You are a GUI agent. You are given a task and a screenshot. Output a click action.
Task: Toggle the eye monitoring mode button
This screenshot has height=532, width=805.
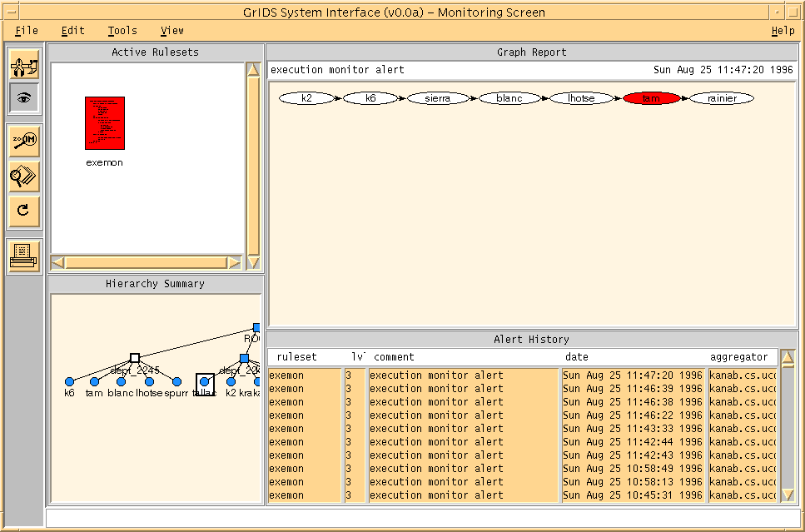coord(24,97)
